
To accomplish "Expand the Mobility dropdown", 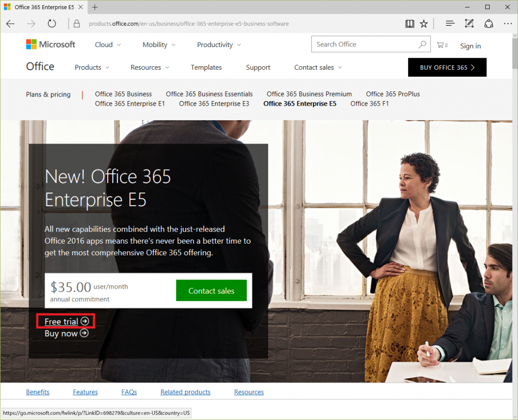I will tap(159, 44).
